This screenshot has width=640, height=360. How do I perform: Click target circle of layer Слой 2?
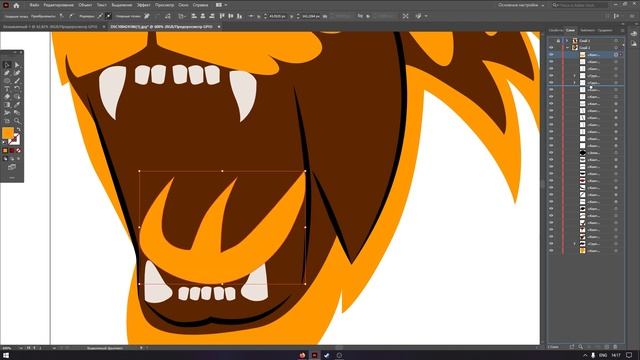coord(616,48)
